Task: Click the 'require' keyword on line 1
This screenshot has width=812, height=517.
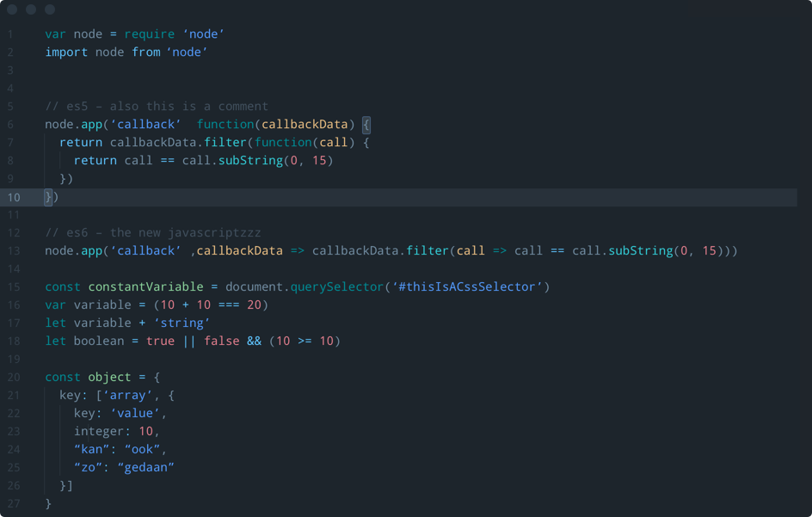Action: coord(150,34)
